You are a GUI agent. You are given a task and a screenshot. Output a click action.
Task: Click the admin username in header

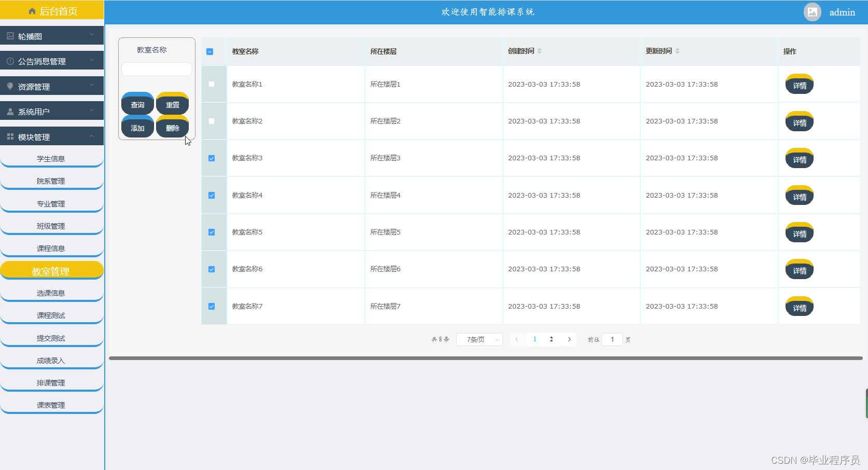842,12
